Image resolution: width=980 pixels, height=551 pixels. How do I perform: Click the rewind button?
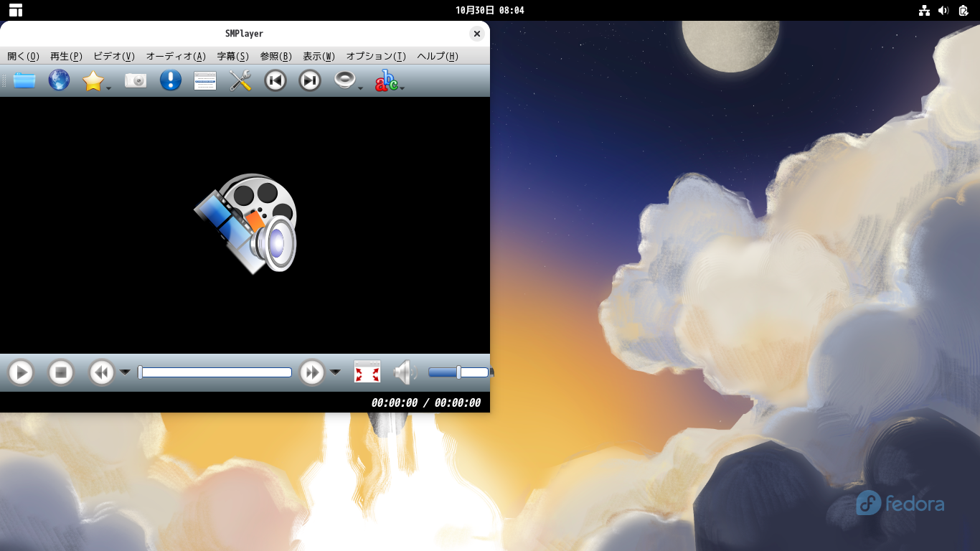[x=102, y=372]
